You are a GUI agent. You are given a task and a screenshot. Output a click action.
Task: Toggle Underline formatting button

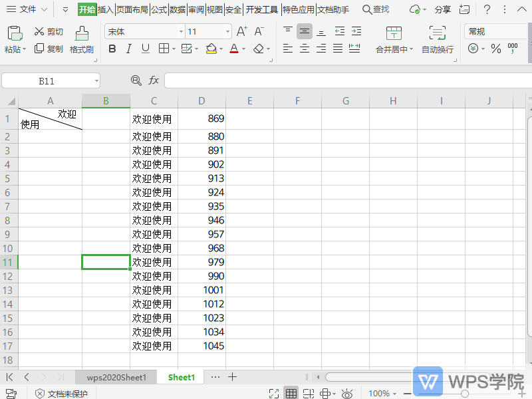[146, 49]
